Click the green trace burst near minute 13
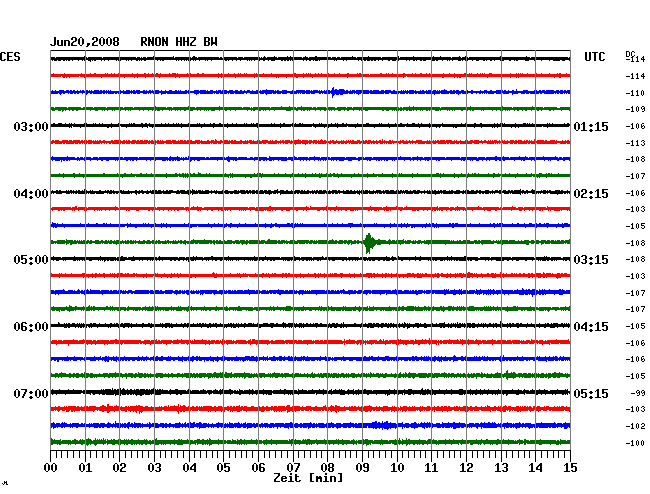The height and width of the screenshot is (494, 650). click(x=509, y=375)
